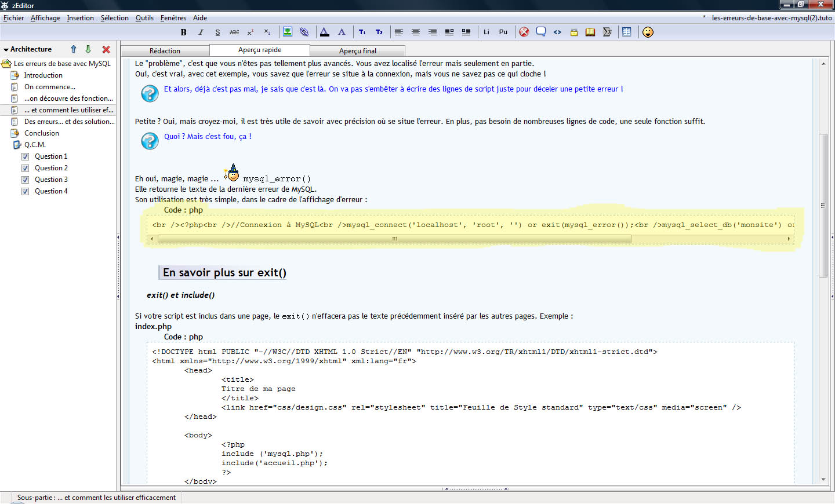Click the sigma math formula icon

tap(607, 32)
